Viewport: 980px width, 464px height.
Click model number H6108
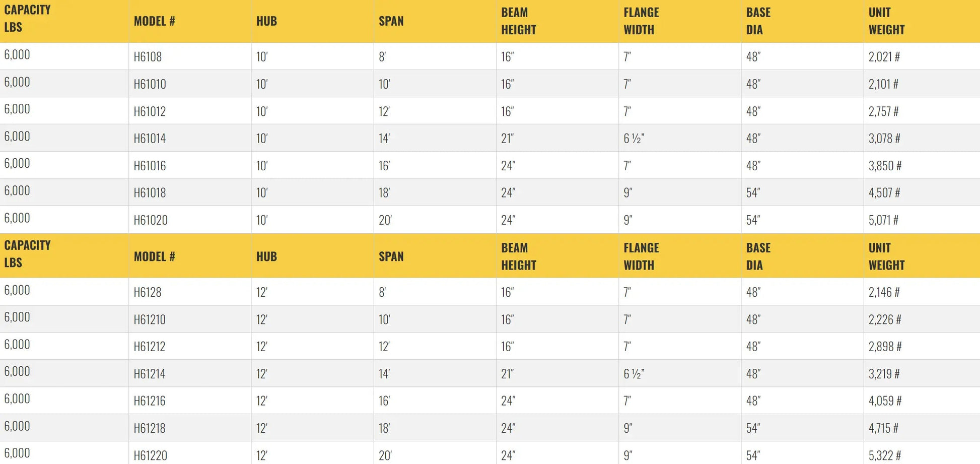(148, 57)
